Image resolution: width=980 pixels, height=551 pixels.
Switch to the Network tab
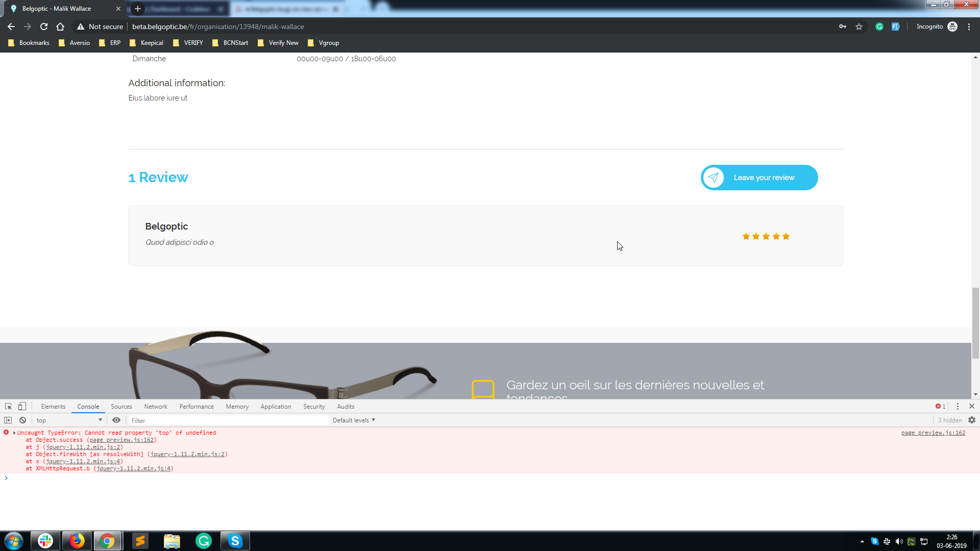pos(155,407)
